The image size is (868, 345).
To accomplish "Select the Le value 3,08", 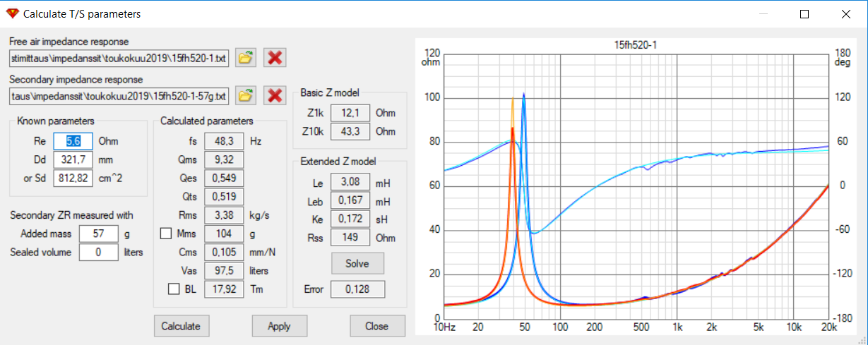I will [x=350, y=183].
